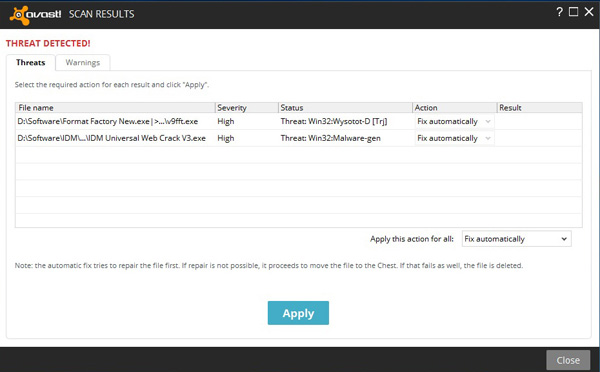Open action dropdown for Format Factory New.exe
The height and width of the screenshot is (372, 600).
click(454, 121)
